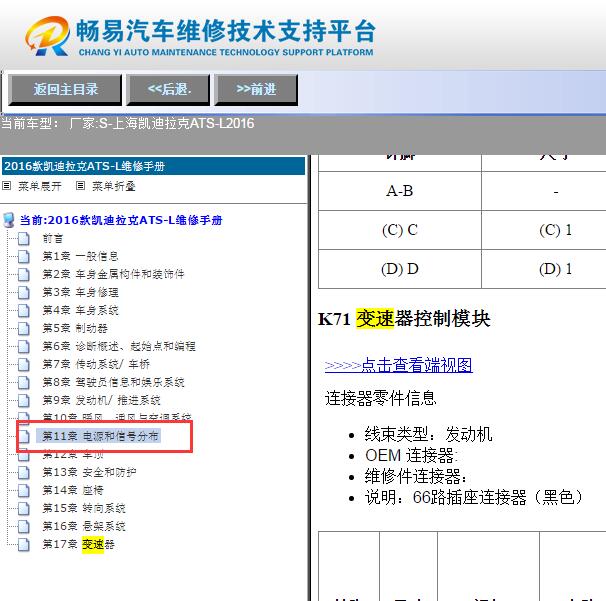
Task: Click the page icon beside 前言
Action: 24,239
